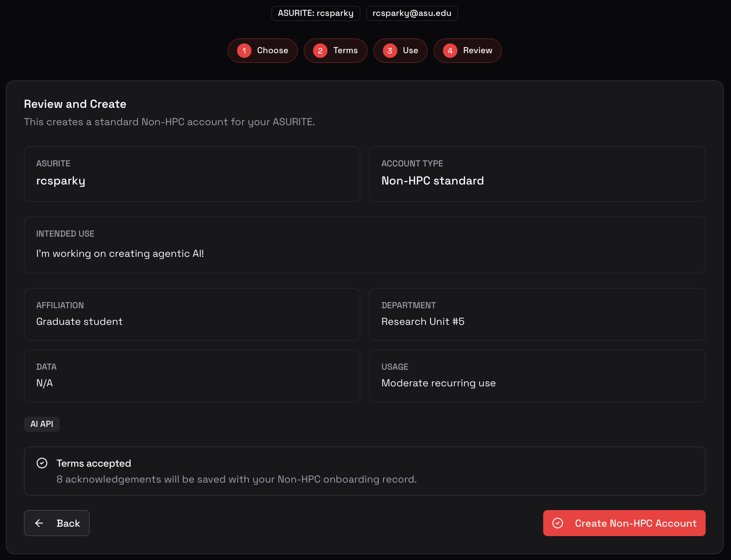This screenshot has height=560, width=731.
Task: Click the 8 acknowledgements description text
Action: (x=236, y=479)
